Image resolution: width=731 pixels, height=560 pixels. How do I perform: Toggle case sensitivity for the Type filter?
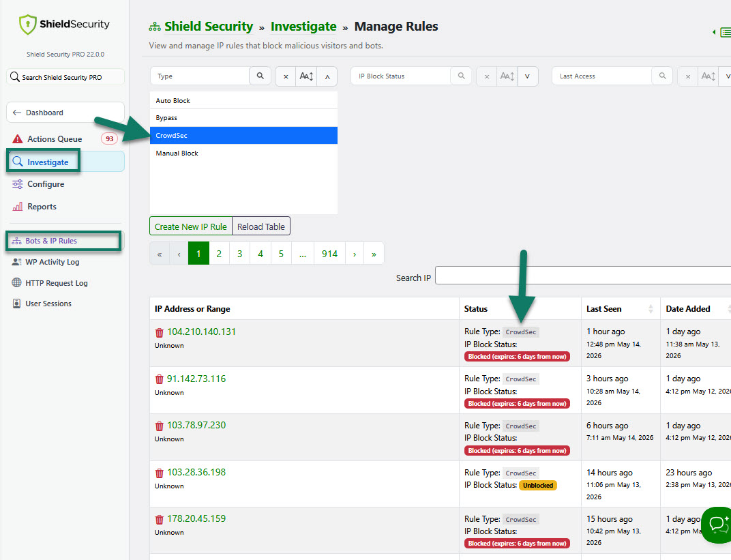(306, 76)
